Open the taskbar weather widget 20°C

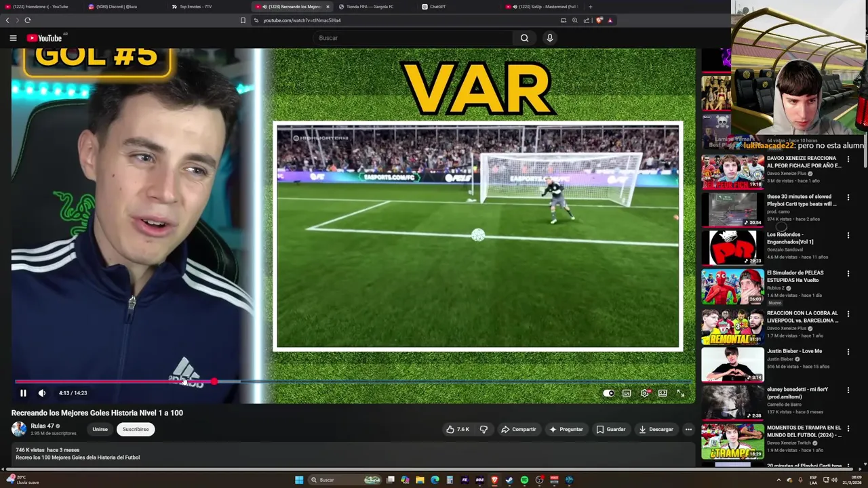point(23,480)
